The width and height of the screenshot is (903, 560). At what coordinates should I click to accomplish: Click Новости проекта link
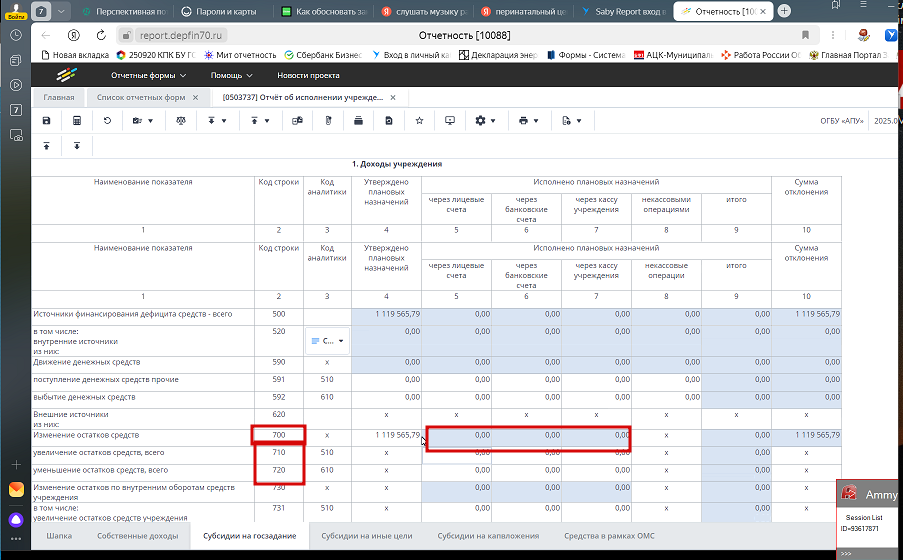click(x=308, y=75)
